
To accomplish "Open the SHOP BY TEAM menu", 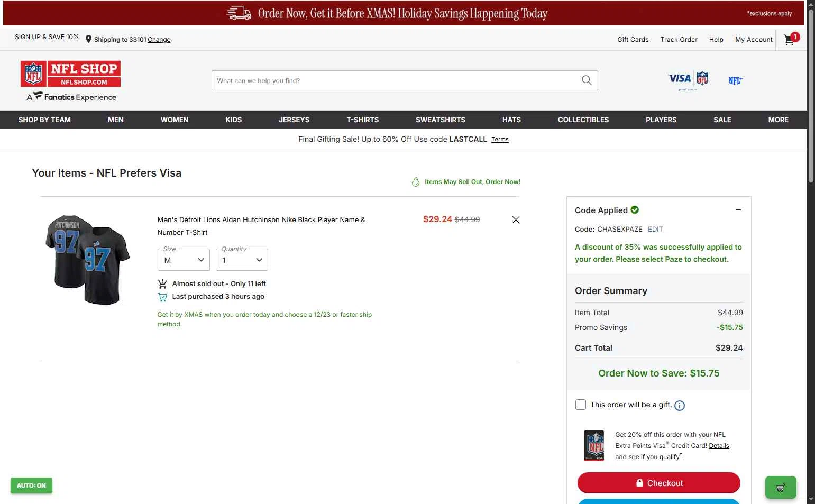I will [x=44, y=120].
